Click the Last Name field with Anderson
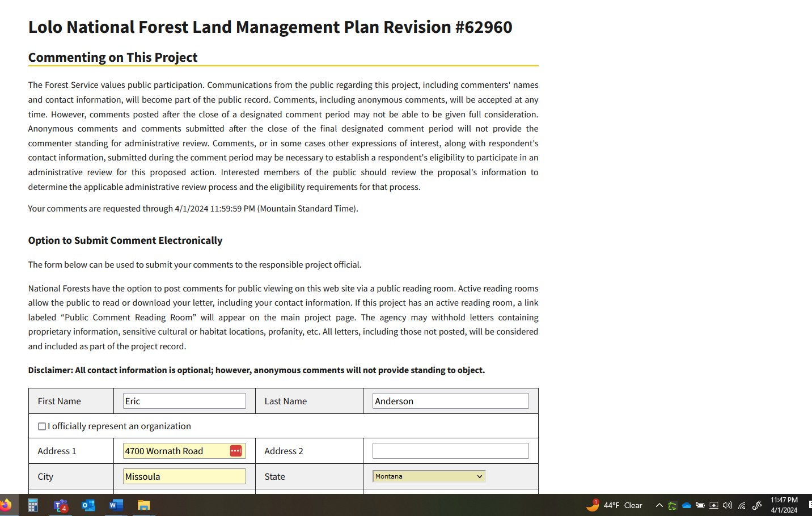Viewport: 812px width, 516px height. point(451,401)
